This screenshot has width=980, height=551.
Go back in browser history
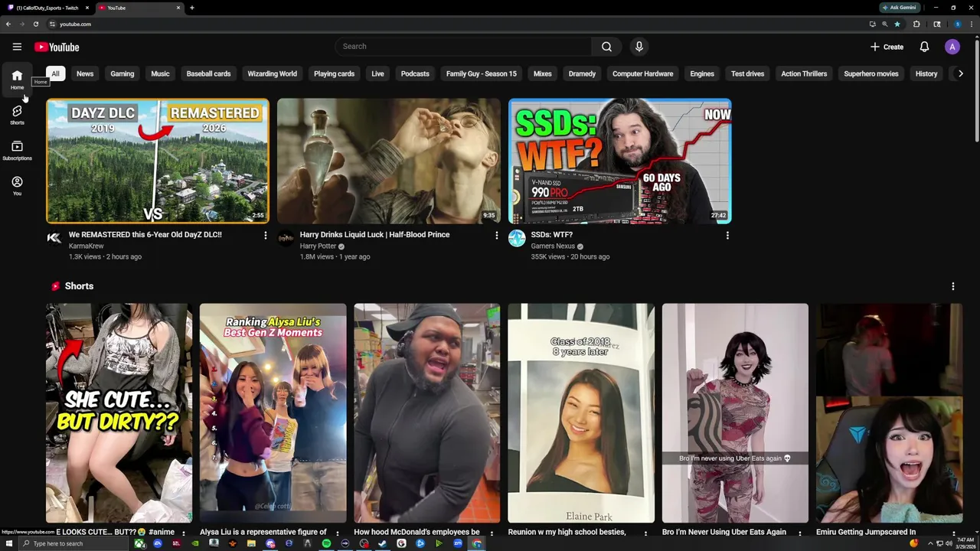click(8, 24)
